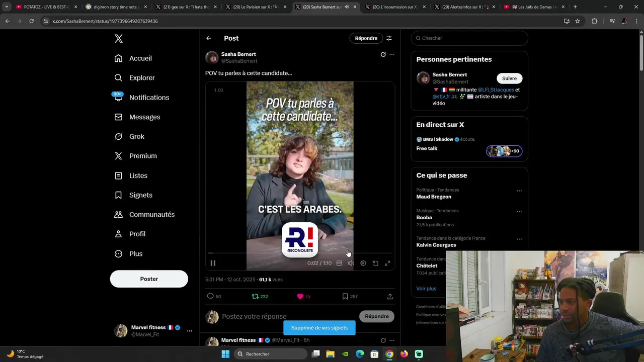
Task: Open the Windows Start menu
Action: coord(225,354)
